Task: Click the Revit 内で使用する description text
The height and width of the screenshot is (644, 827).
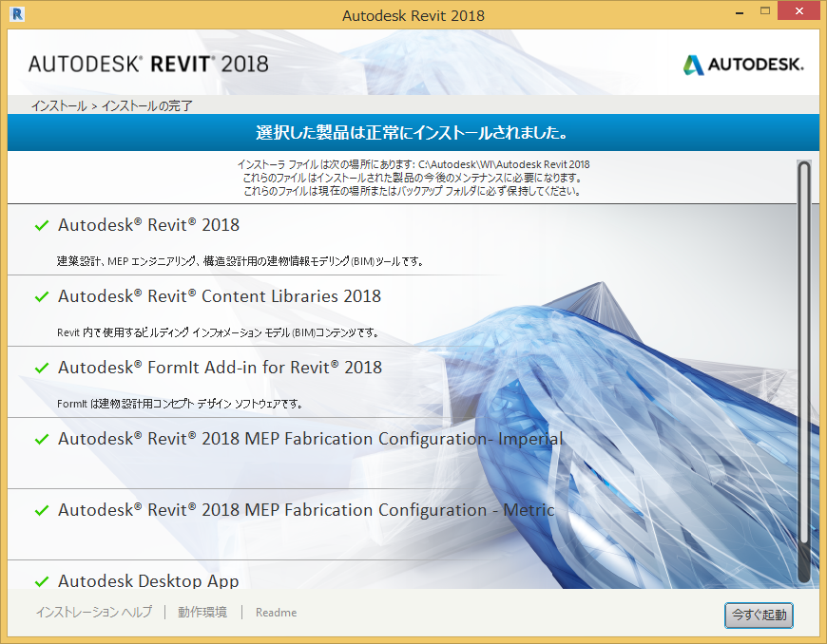Action: click(218, 332)
